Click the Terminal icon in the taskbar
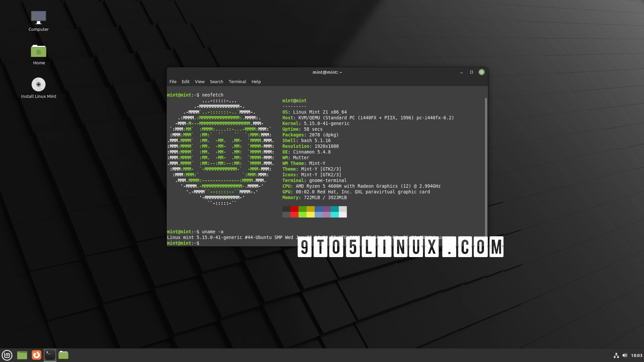Viewport: 644px width, 362px height. tap(50, 355)
